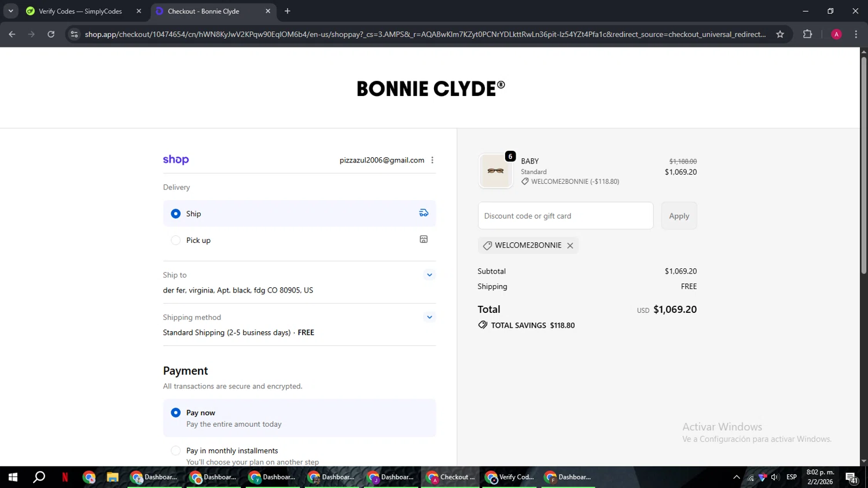
Task: Select the Ship delivery option
Action: [299, 213]
